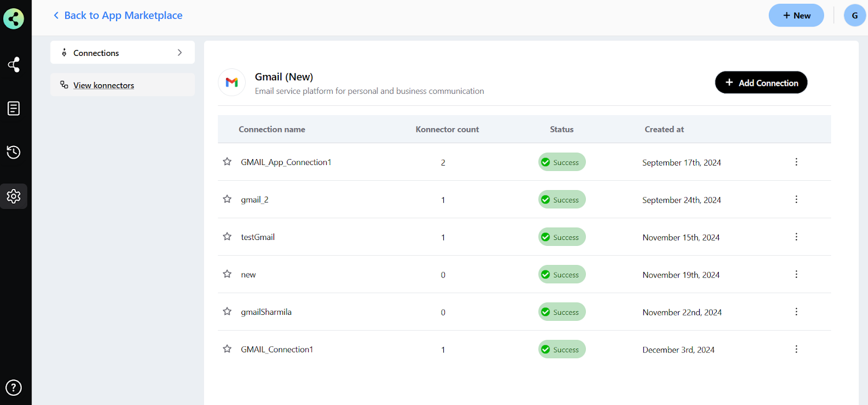Click the connection name 'new'
The width and height of the screenshot is (868, 405).
248,275
